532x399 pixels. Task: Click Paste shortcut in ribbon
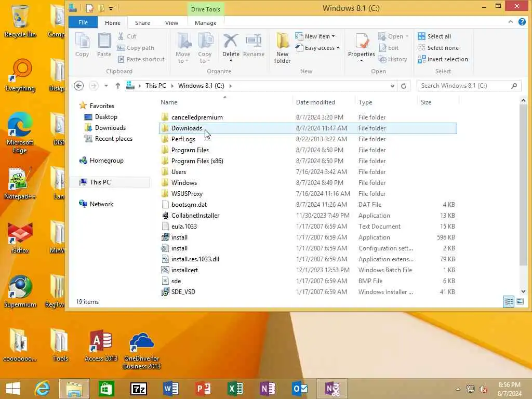141,59
